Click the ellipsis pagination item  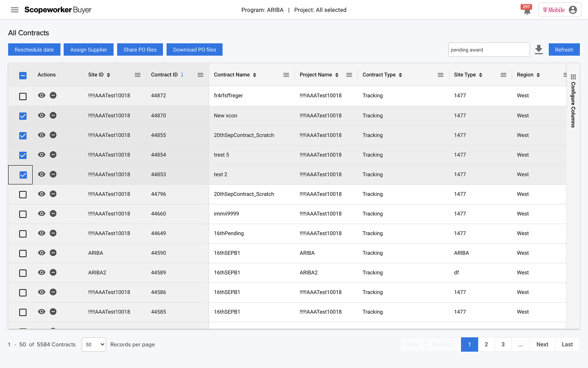(x=521, y=344)
